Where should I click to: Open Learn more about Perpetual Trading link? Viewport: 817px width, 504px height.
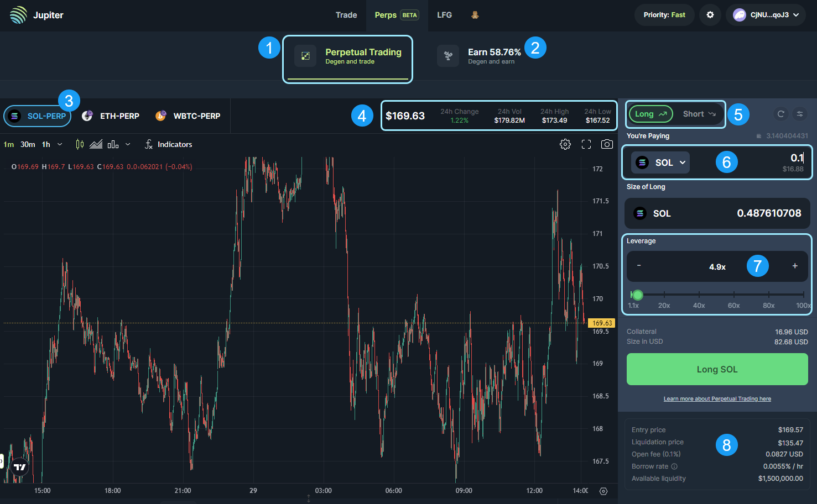(x=717, y=399)
